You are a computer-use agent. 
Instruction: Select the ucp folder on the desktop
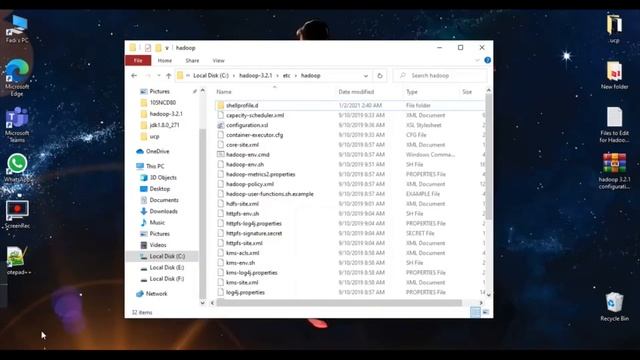pos(614,29)
